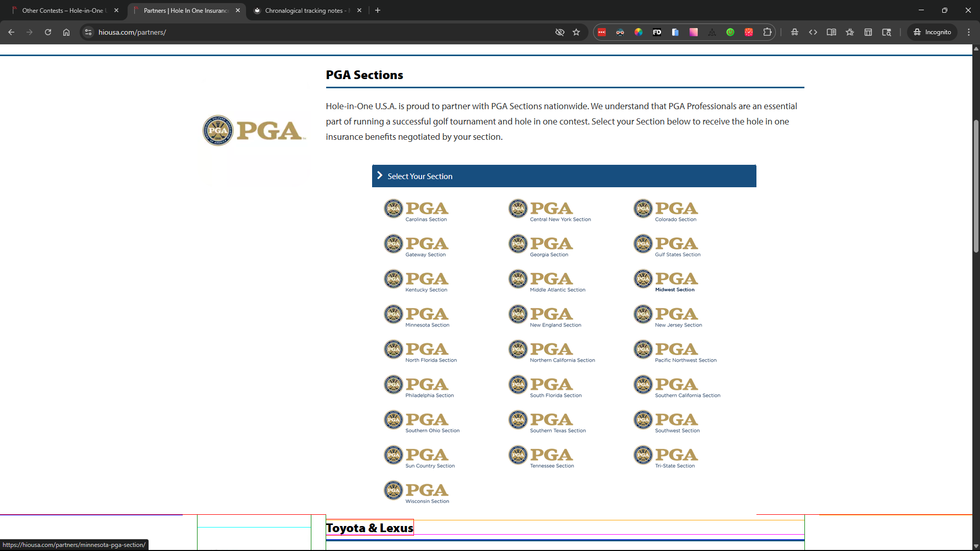Viewport: 980px width, 551px height.
Task: Select the Georgia Section PGA logo
Action: tap(541, 245)
